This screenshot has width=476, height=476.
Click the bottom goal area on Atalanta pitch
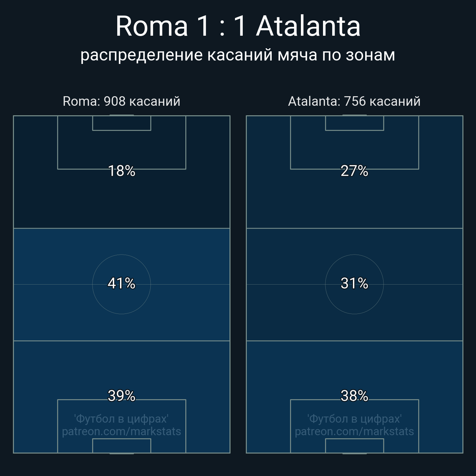pos(354,446)
